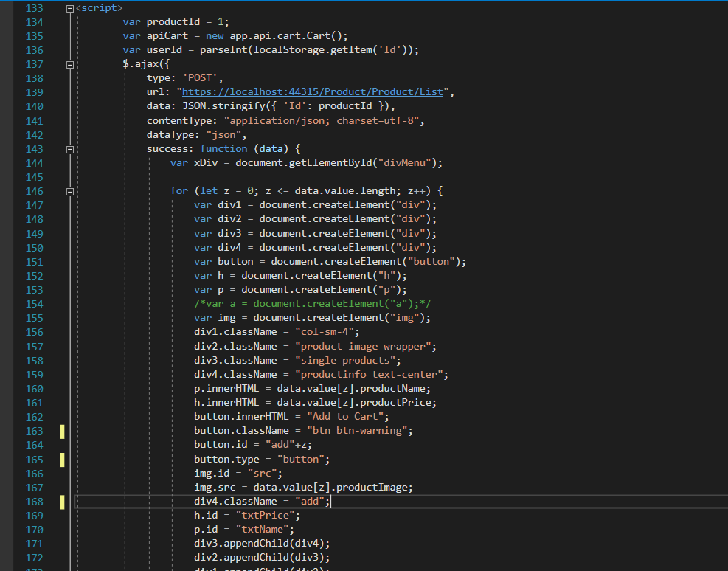Collapse the script tag block
The height and width of the screenshot is (571, 728).
70,8
